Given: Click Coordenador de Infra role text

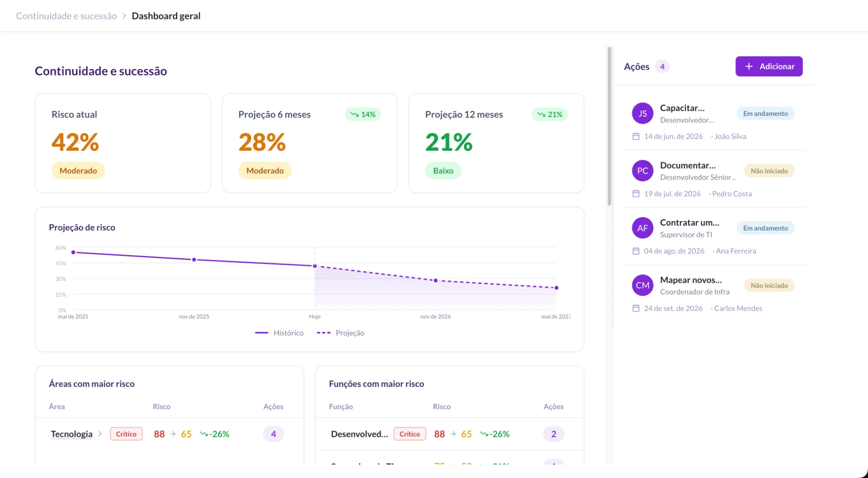Looking at the screenshot, I should click(695, 292).
